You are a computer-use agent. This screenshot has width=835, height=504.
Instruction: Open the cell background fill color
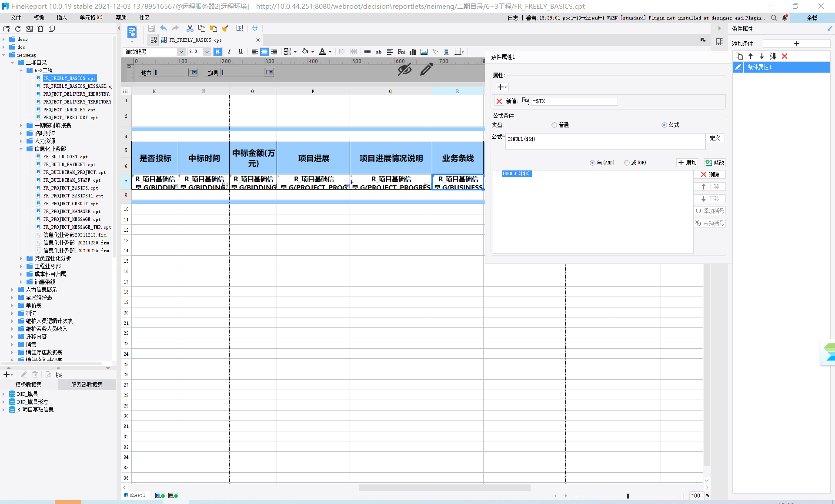click(x=305, y=52)
